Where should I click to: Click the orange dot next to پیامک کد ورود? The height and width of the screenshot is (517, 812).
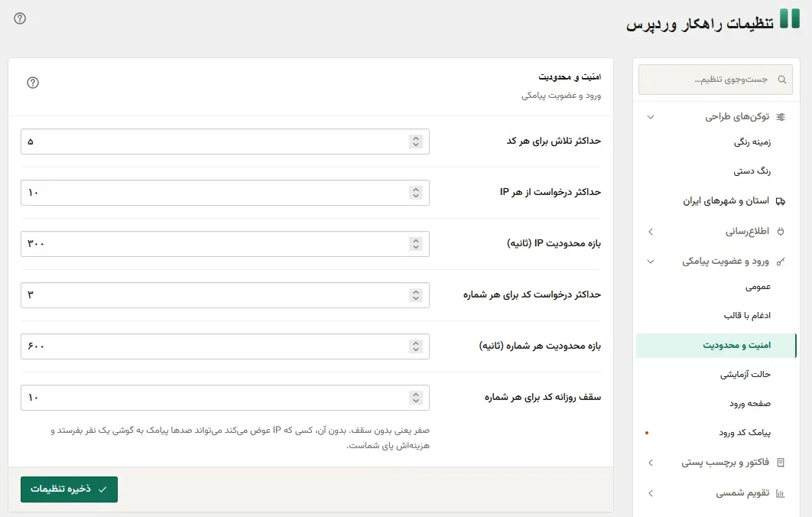coord(647,433)
